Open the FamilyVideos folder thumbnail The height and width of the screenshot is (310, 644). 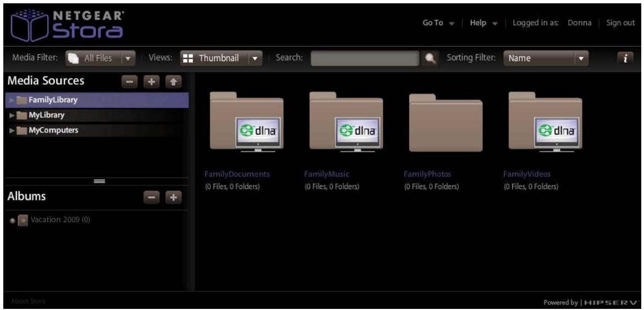[545, 122]
